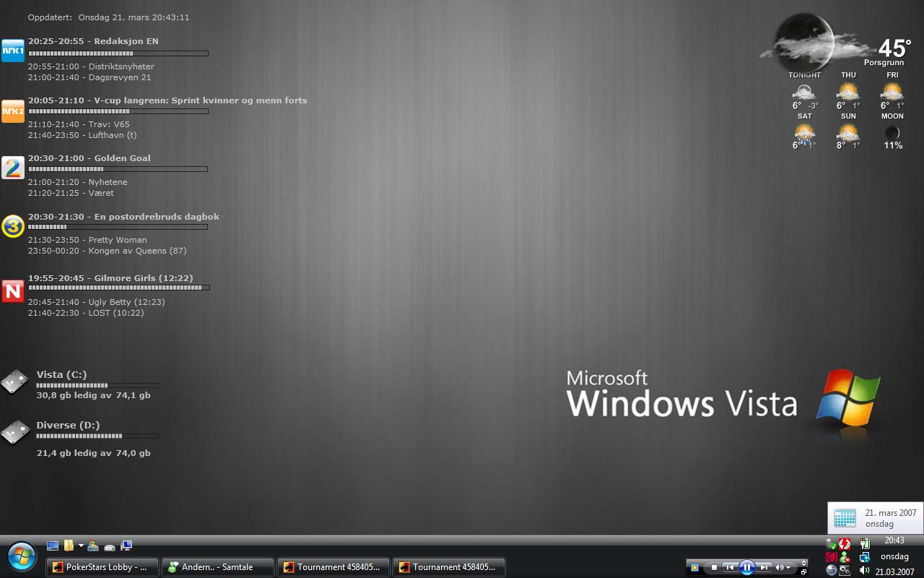The image size is (924, 578).
Task: Click the NRK1 channel logo
Action: coord(13,51)
